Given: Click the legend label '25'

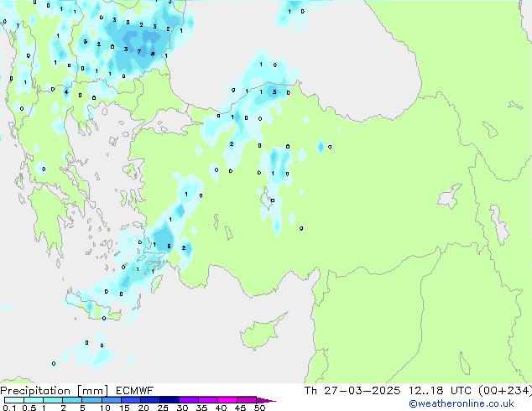Looking at the screenshot, I should (163, 408).
